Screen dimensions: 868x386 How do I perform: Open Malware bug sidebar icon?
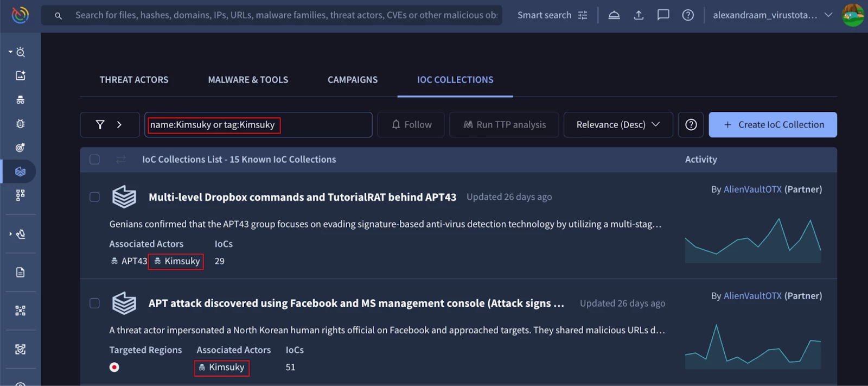pos(21,124)
